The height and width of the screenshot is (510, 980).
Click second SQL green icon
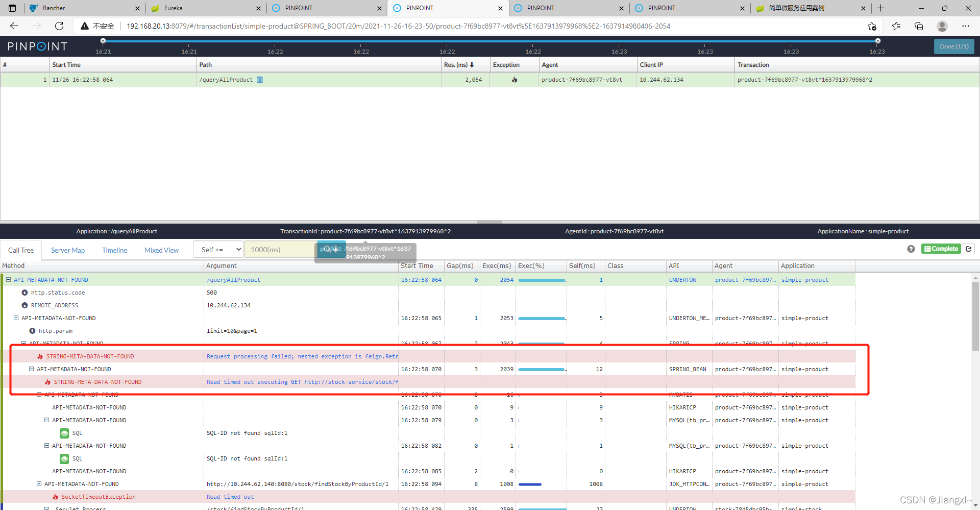[x=64, y=458]
